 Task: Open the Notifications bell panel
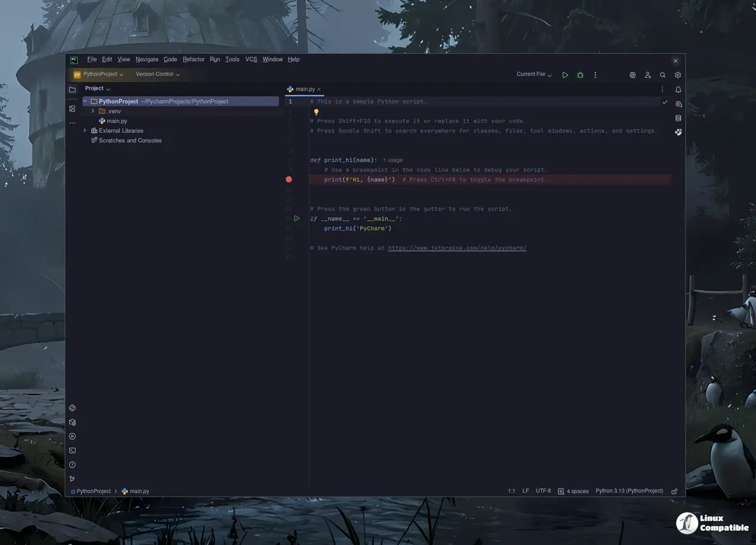[678, 90]
